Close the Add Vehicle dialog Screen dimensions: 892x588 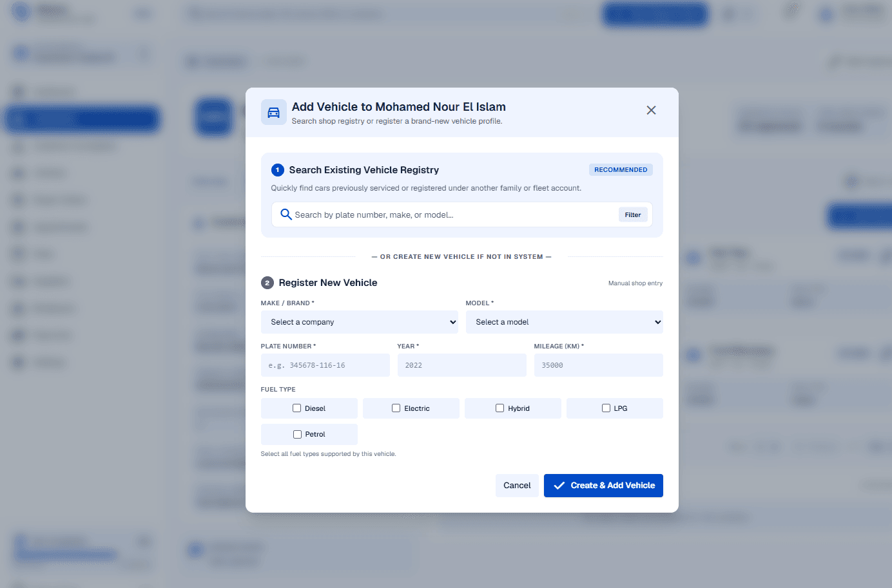click(651, 110)
